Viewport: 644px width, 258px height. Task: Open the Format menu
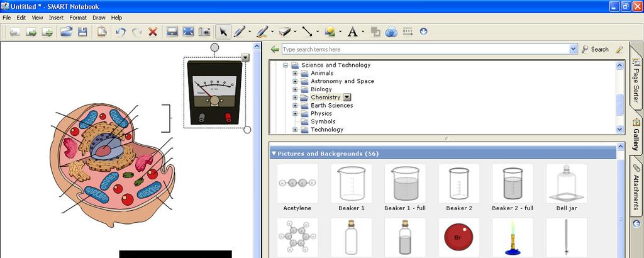(x=78, y=18)
